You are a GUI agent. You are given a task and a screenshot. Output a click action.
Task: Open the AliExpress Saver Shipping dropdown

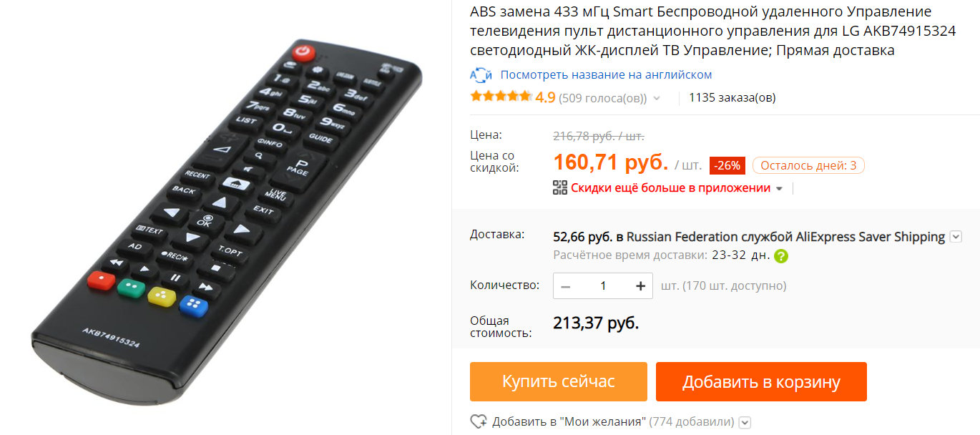956,237
